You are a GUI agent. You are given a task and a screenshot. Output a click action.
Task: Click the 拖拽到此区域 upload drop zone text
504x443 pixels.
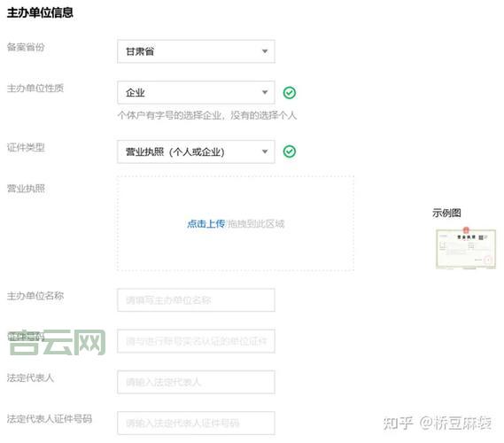coord(256,224)
